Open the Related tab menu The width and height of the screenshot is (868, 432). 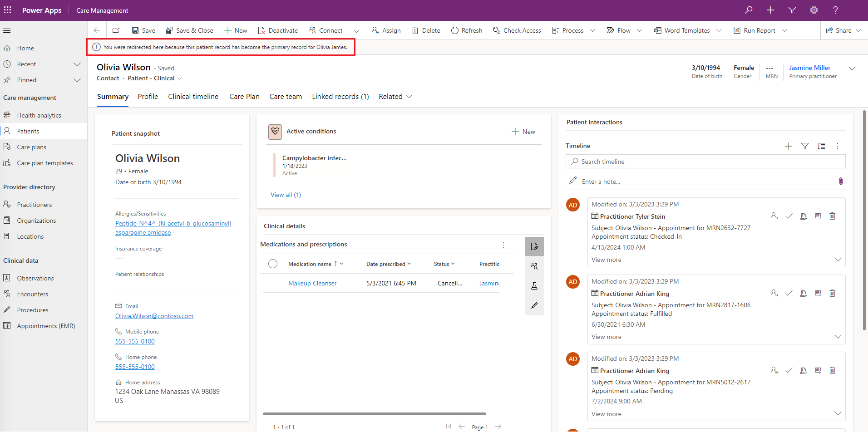[x=395, y=97]
